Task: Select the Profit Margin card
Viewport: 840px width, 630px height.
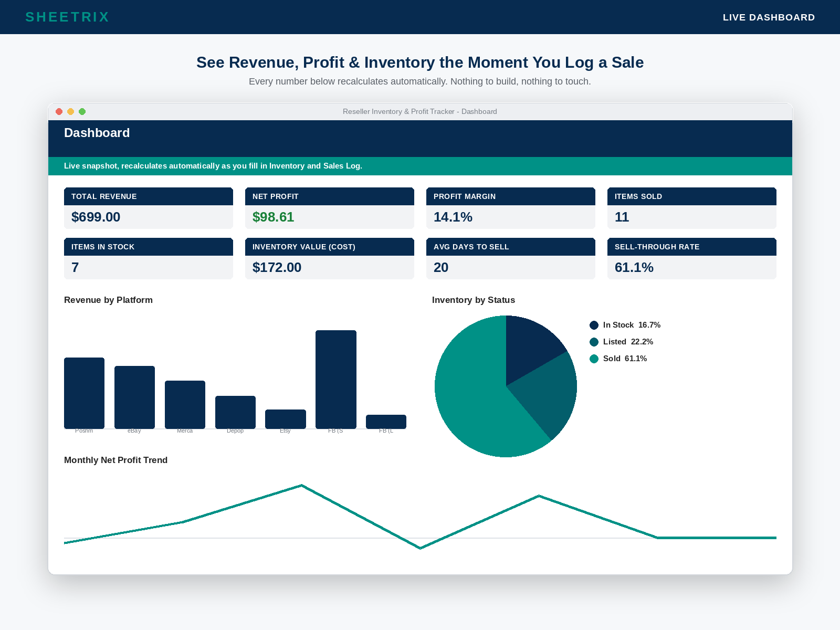Action: coord(511,208)
